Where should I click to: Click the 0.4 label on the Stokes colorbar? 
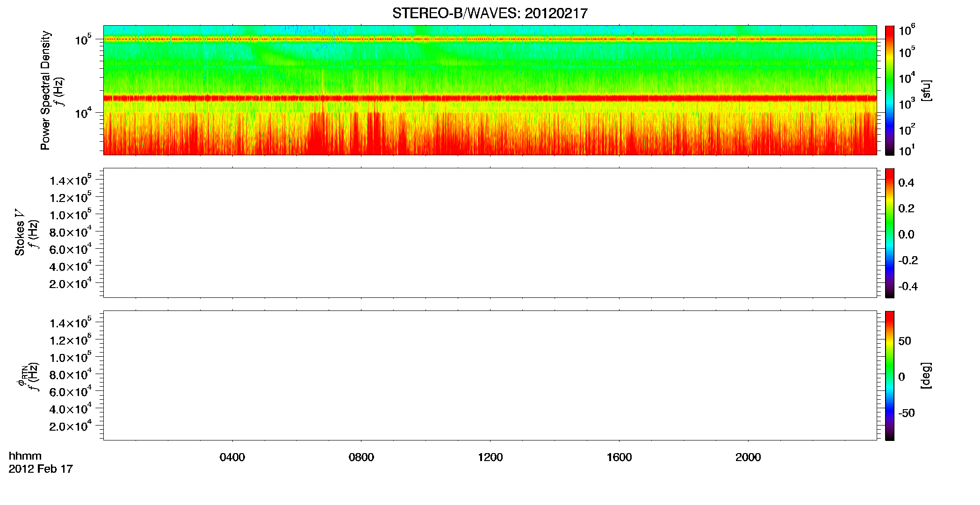click(x=906, y=183)
